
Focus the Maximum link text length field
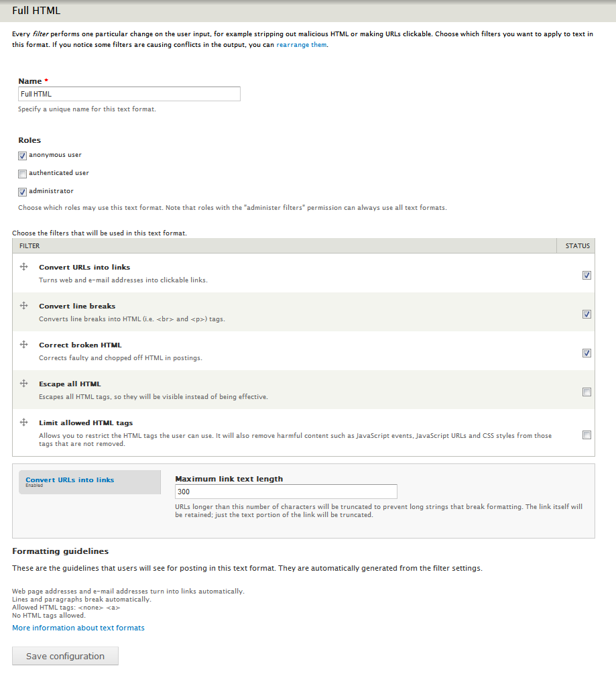click(286, 492)
